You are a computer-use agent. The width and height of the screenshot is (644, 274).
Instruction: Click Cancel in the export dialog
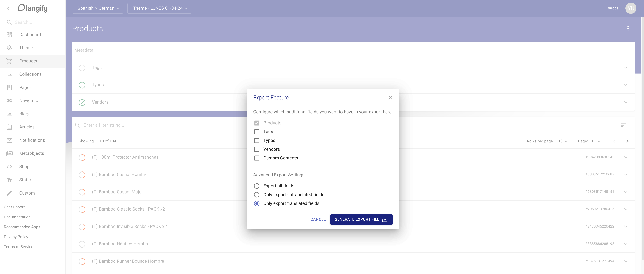[318, 219]
